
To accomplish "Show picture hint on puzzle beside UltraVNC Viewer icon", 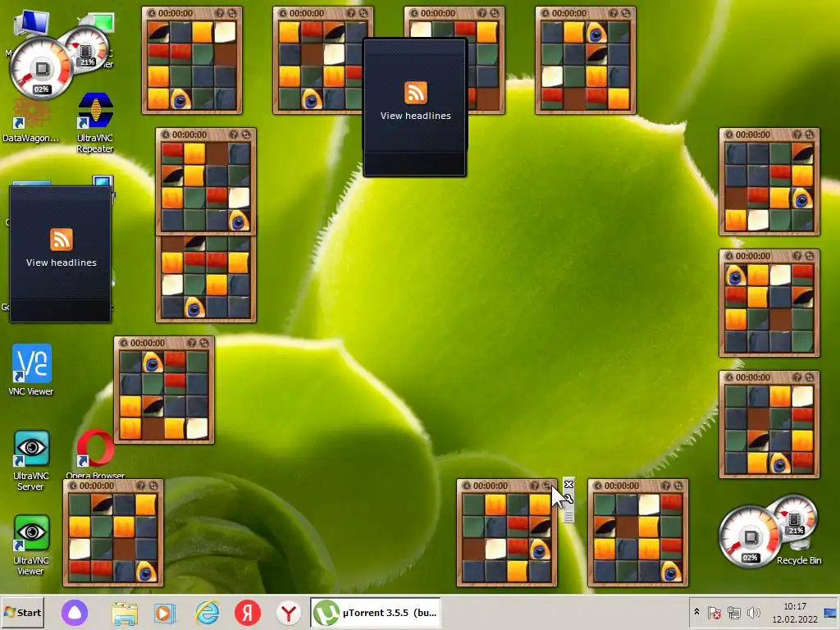I will [141, 486].
